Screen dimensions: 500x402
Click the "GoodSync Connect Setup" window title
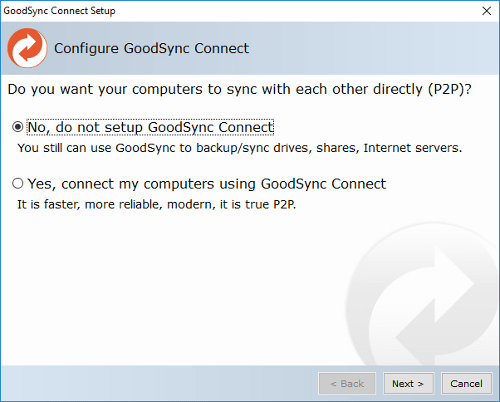[x=59, y=11]
